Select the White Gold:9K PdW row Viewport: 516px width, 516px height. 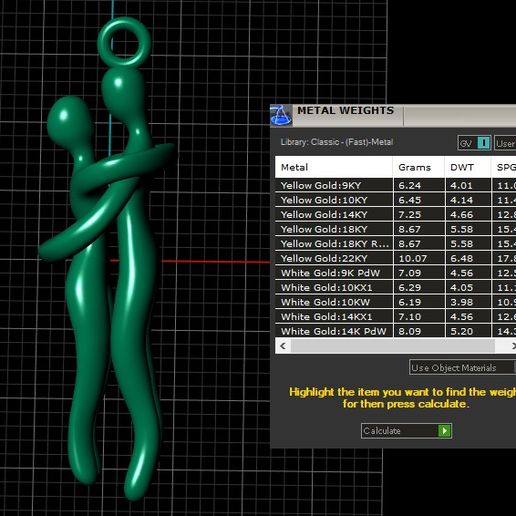point(395,273)
